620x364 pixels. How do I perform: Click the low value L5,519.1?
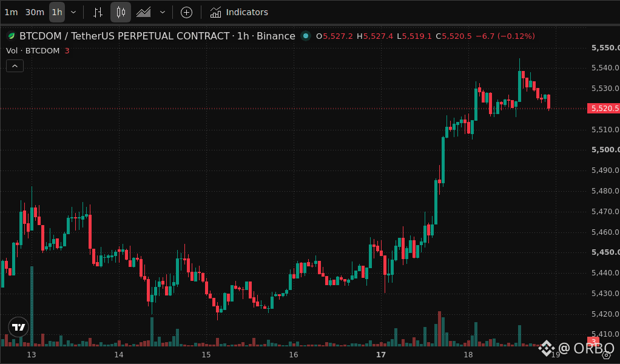[414, 36]
